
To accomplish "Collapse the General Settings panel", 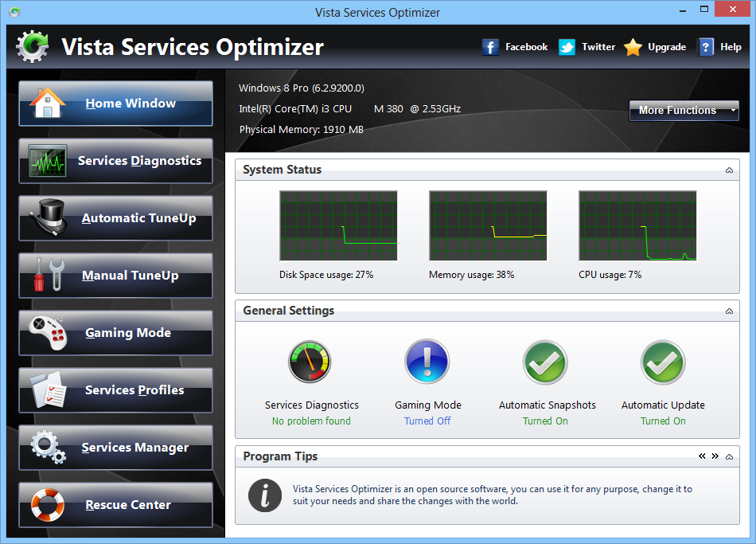I will tap(729, 311).
